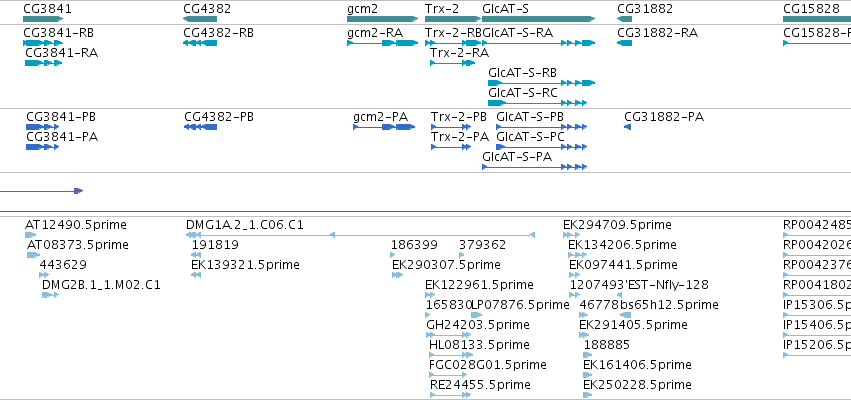The height and width of the screenshot is (400, 851).
Task: Select the RE24455.5prime EST label
Action: pos(480,385)
